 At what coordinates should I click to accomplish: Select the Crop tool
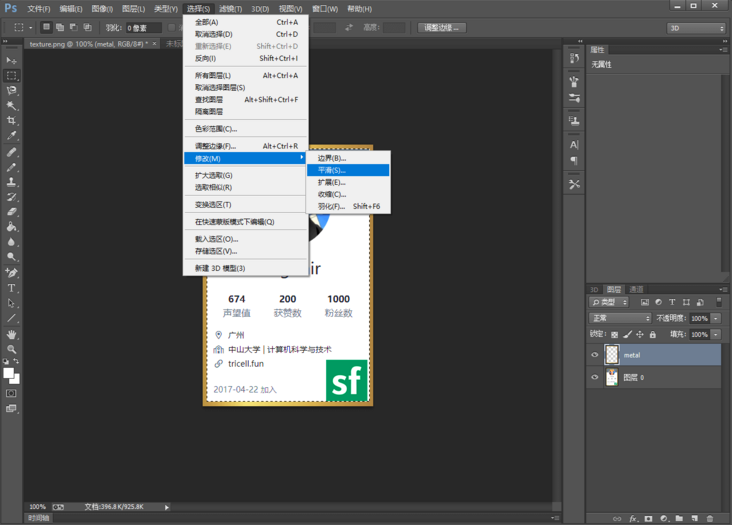point(12,121)
